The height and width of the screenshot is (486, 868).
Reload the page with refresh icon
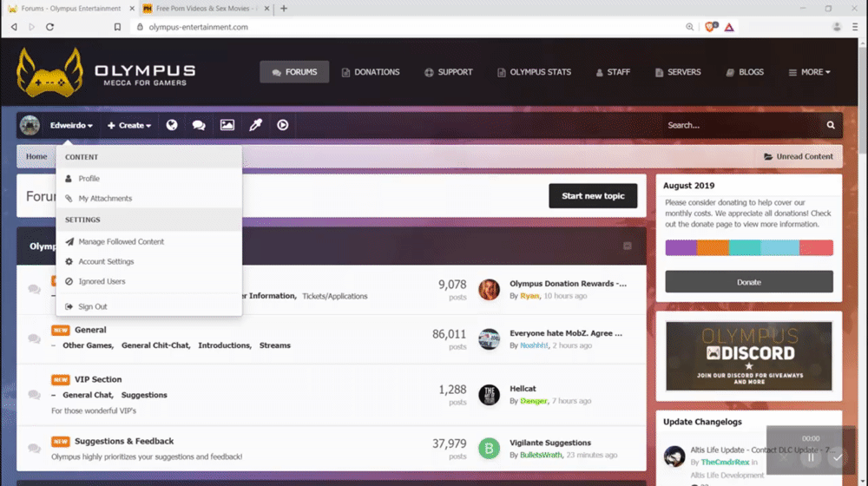pos(49,27)
